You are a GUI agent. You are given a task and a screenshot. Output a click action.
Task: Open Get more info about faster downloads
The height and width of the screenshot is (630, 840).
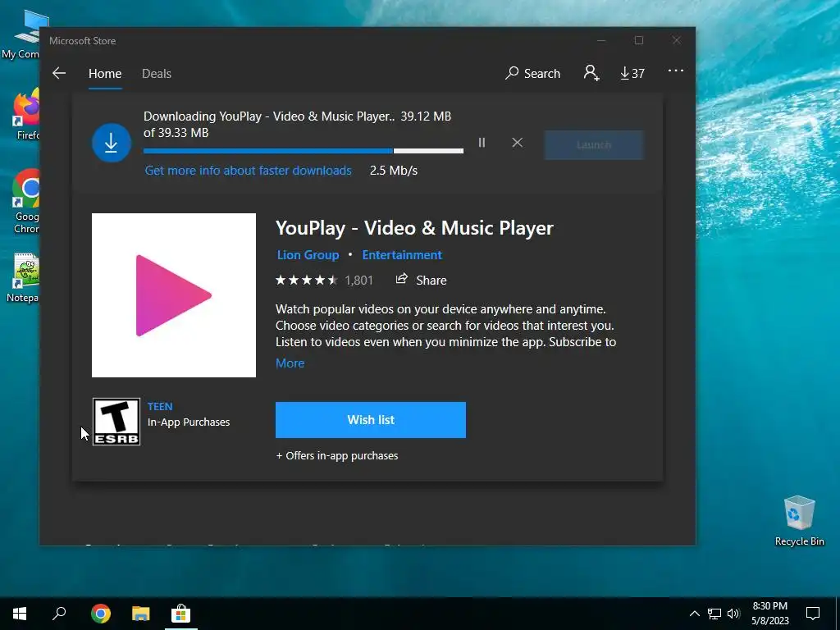pos(248,171)
